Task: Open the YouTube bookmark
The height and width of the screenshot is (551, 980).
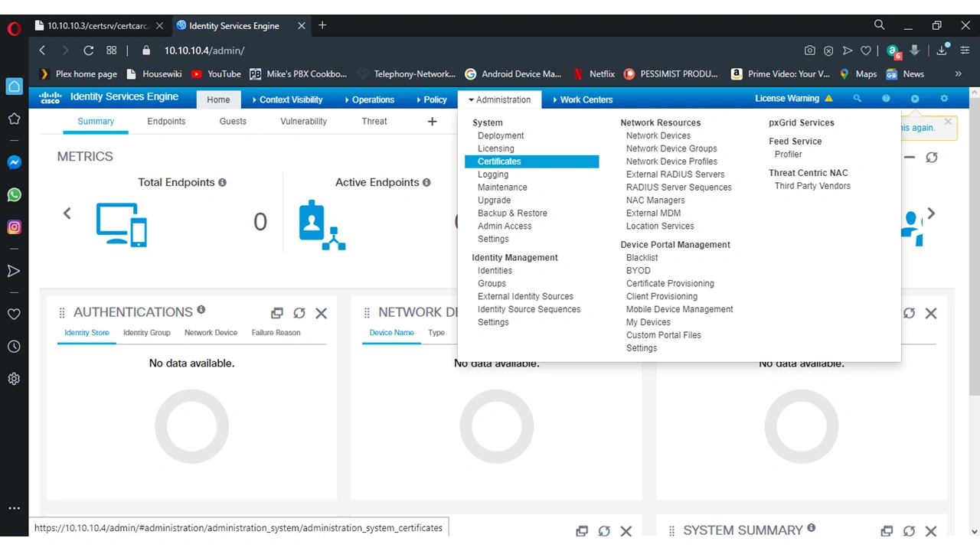Action: 216,74
